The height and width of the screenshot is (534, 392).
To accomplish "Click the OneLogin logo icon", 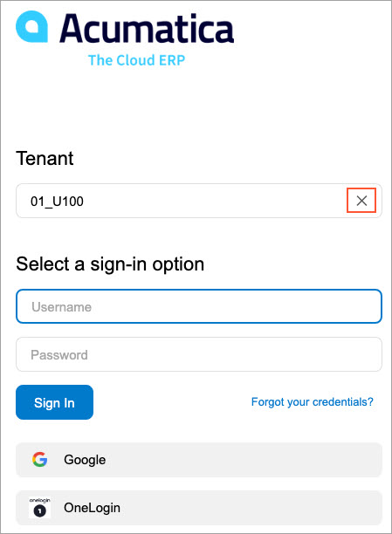I will tap(39, 508).
